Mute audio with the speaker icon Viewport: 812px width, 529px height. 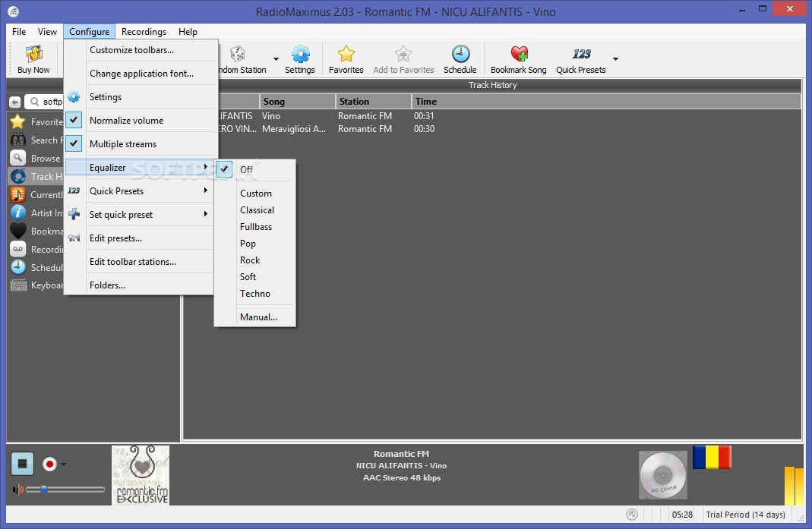point(17,489)
